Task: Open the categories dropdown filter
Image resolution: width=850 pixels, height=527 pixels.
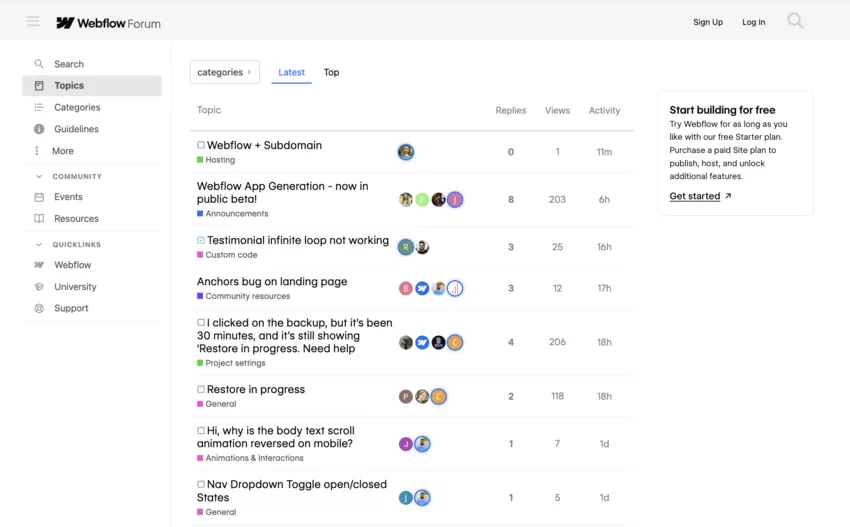Action: click(225, 72)
